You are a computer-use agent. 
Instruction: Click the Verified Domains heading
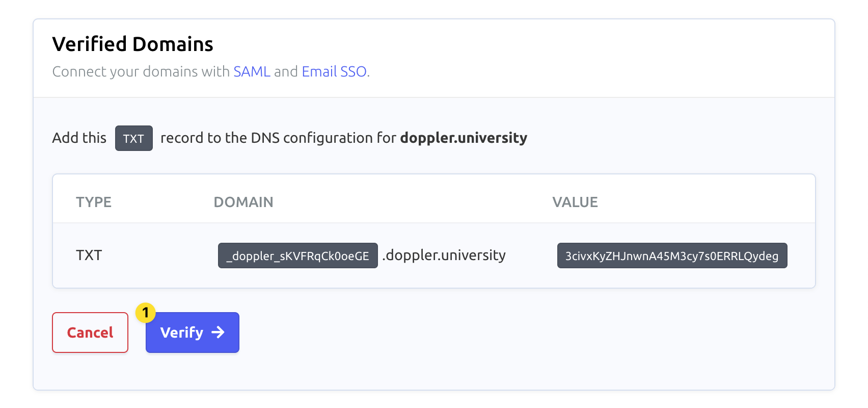133,44
